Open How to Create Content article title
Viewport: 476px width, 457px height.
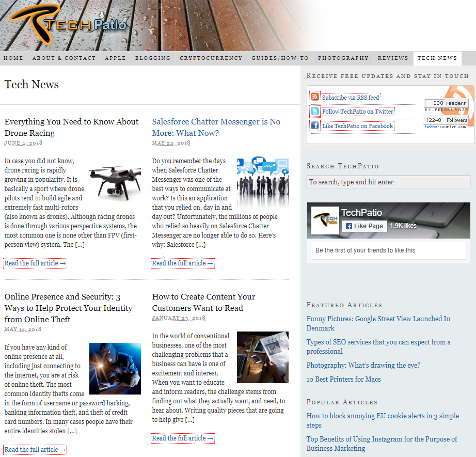[x=203, y=302]
